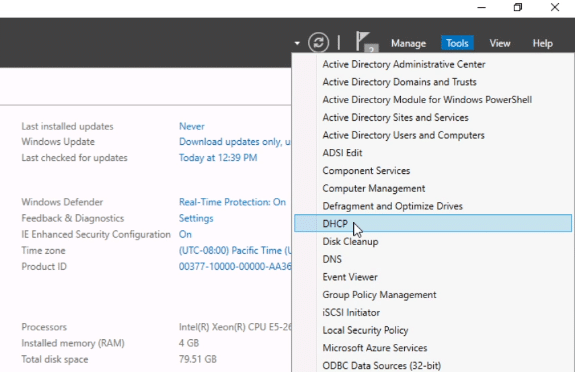Click the Time zone label
This screenshot has width=575, height=372.
click(43, 251)
